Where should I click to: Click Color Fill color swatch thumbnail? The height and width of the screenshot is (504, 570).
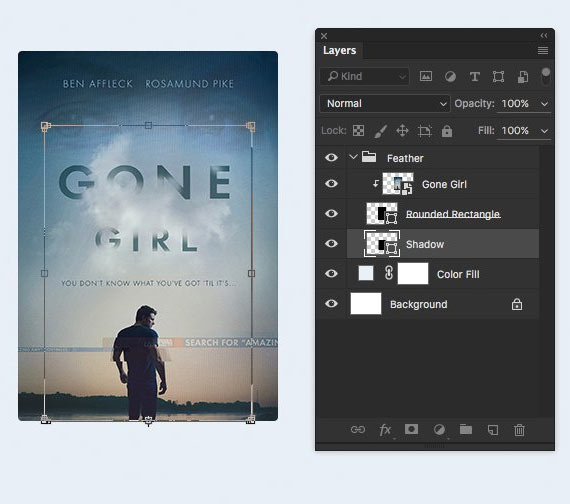pyautogui.click(x=366, y=273)
